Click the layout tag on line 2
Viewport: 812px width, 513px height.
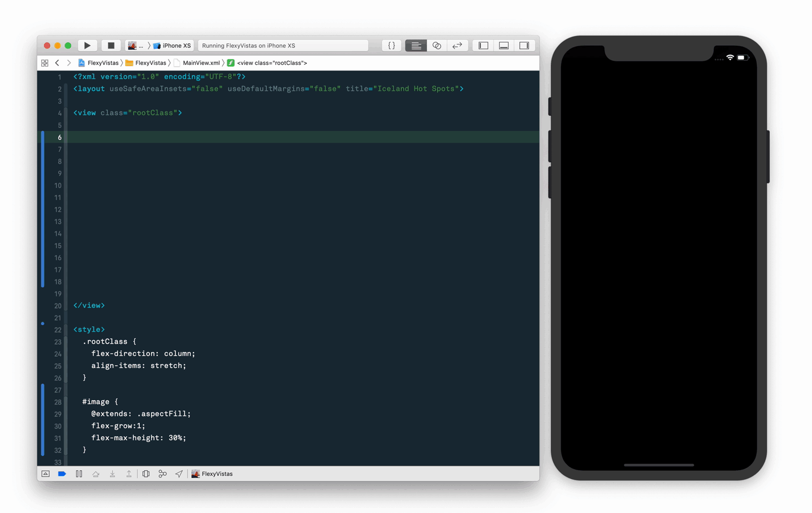pyautogui.click(x=268, y=89)
